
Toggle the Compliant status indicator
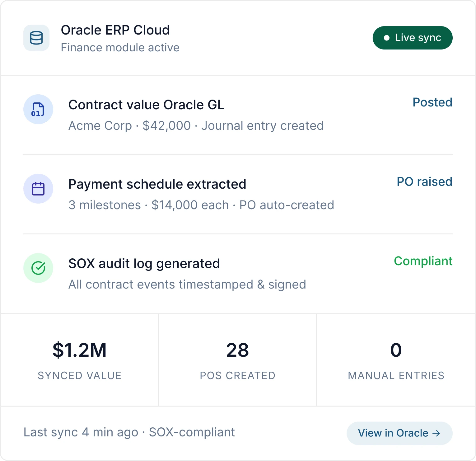pyautogui.click(x=423, y=261)
